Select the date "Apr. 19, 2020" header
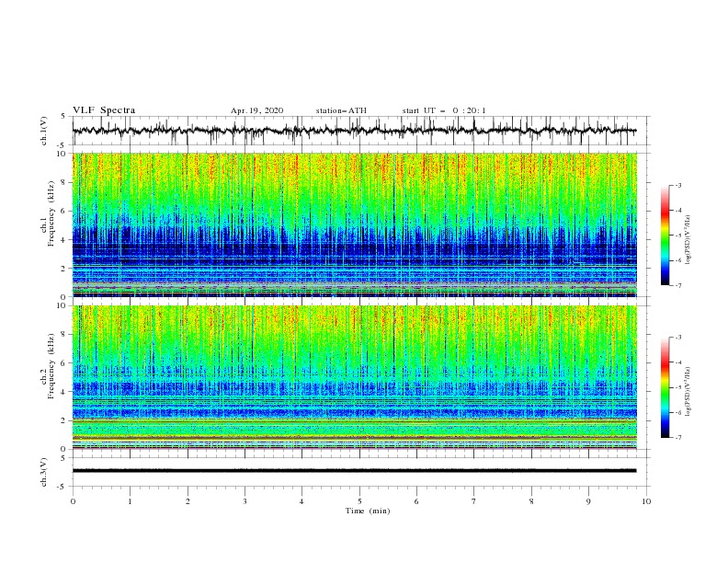Viewport: 728px width, 563px height. click(256, 110)
